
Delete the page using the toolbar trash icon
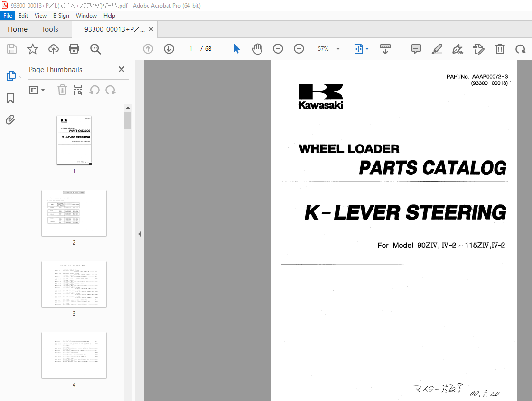tap(499, 49)
